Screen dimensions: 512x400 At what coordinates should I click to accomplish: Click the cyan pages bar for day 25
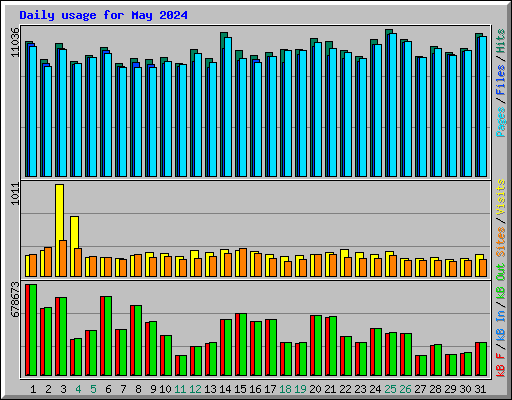pyautogui.click(x=393, y=105)
